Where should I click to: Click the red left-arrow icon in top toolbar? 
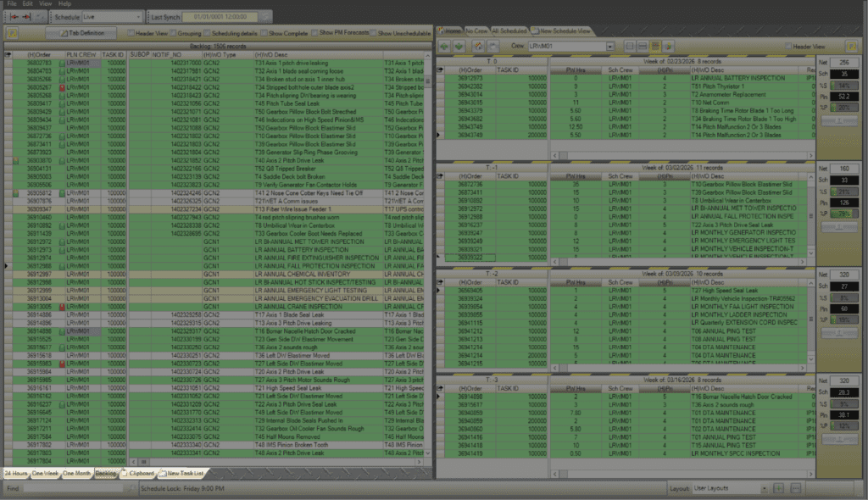(13, 17)
